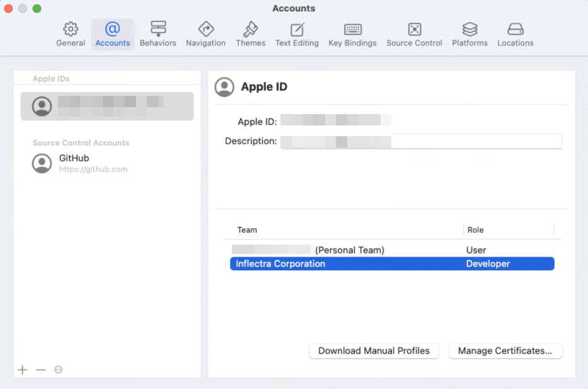
Task: Go to Locations preferences
Action: click(x=515, y=34)
